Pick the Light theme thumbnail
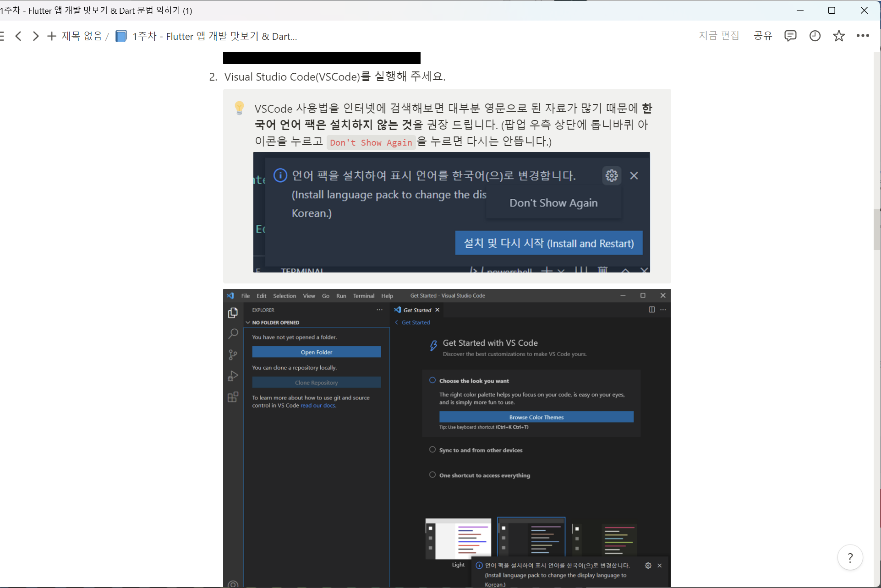This screenshot has width=881, height=588. click(458, 539)
